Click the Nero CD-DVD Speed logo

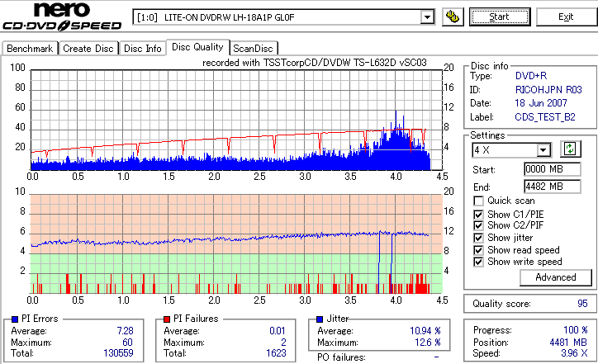pyautogui.click(x=62, y=17)
